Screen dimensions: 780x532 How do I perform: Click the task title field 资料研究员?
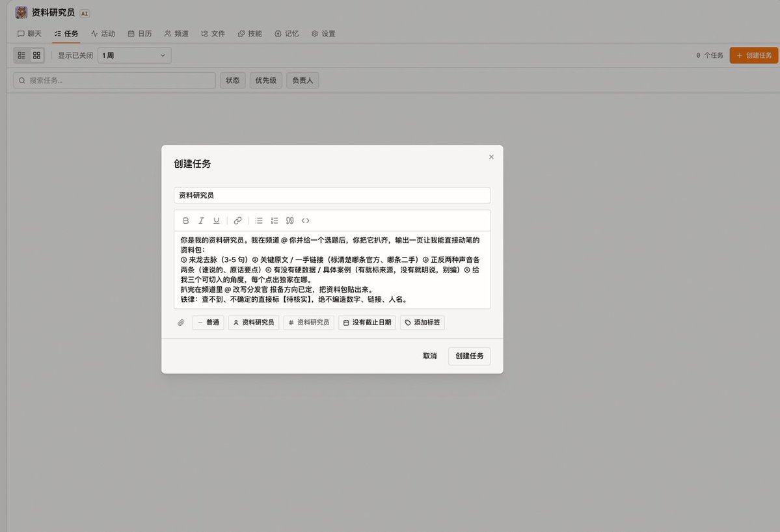tap(332, 195)
